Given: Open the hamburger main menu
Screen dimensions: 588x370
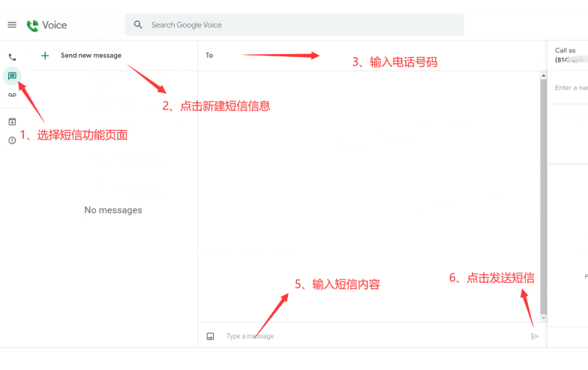Looking at the screenshot, I should click(12, 25).
